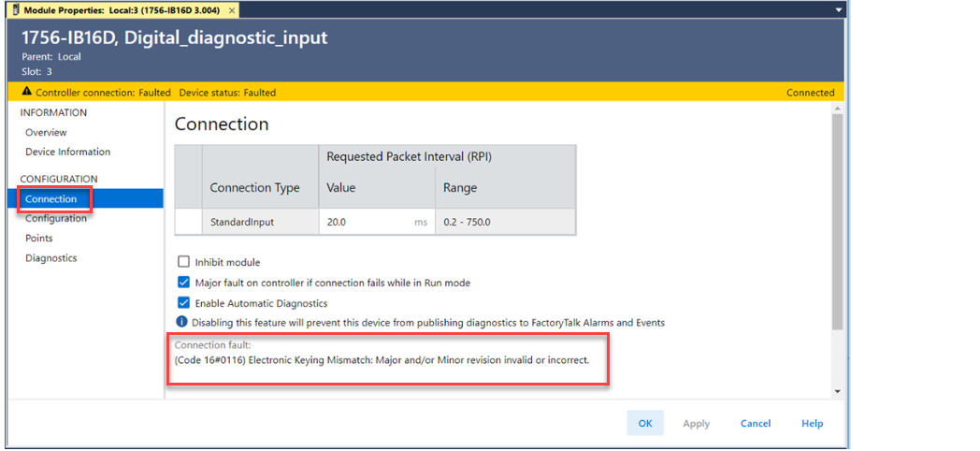Click the Parent: Local text
The image size is (980, 451).
[x=51, y=56]
